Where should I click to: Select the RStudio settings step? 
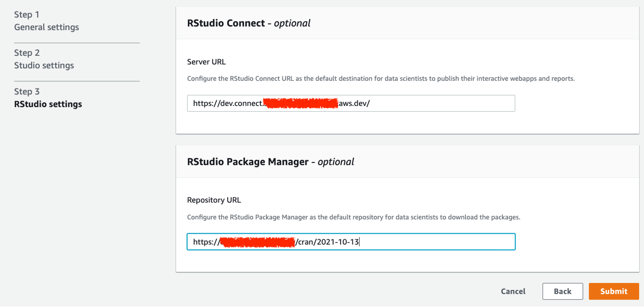click(48, 104)
